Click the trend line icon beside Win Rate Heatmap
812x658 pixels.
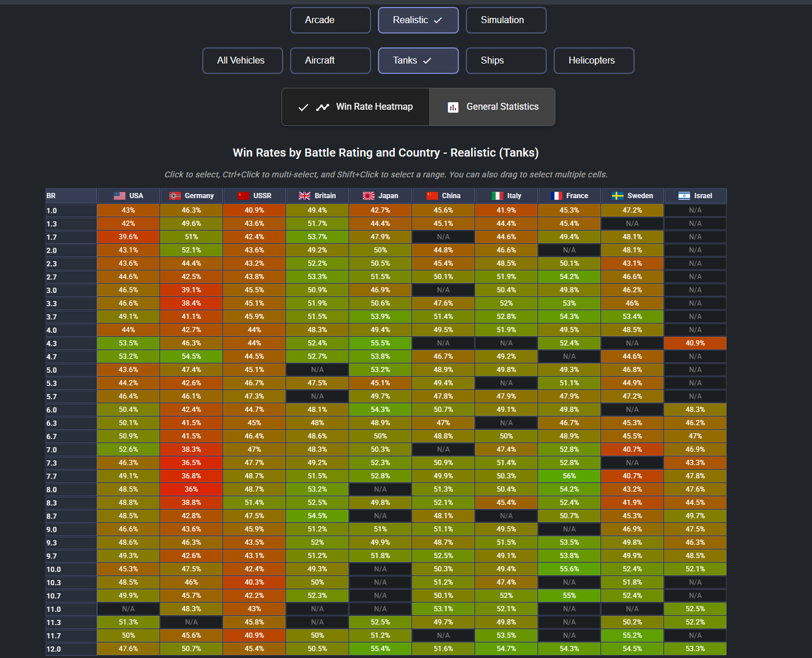pos(322,107)
